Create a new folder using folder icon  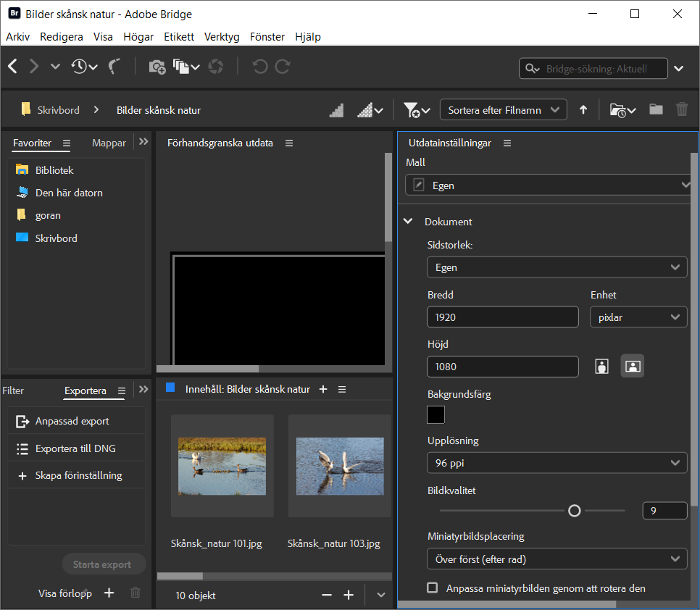pyautogui.click(x=656, y=109)
